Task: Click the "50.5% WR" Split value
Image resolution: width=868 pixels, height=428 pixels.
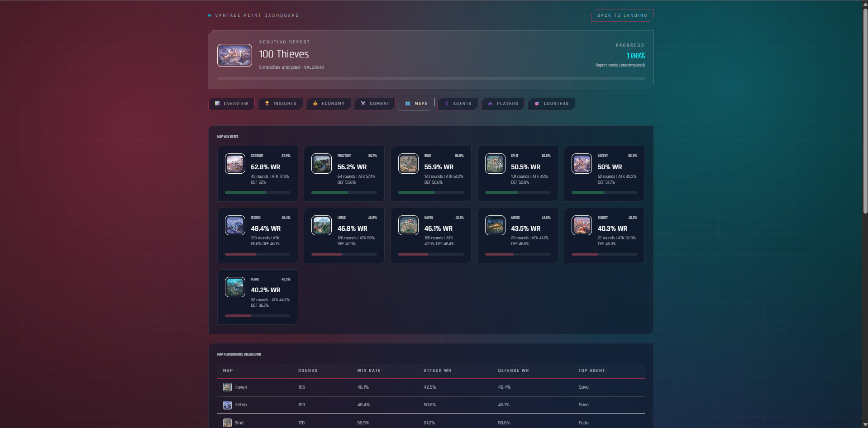Action: [526, 167]
